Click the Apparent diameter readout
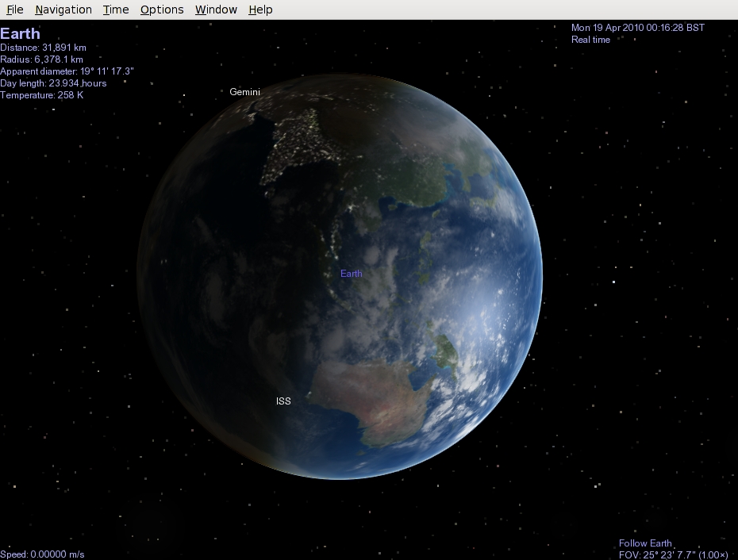Viewport: 738px width, 560px height. pos(67,71)
